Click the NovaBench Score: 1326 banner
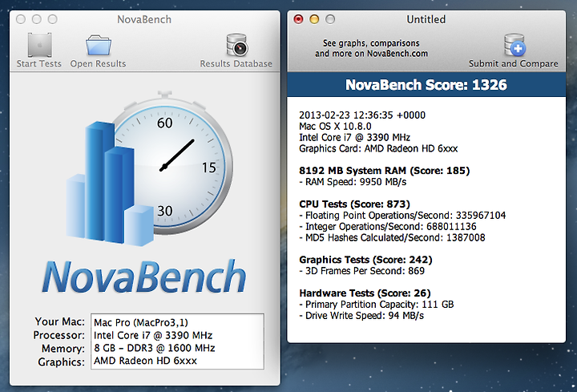 coord(426,85)
